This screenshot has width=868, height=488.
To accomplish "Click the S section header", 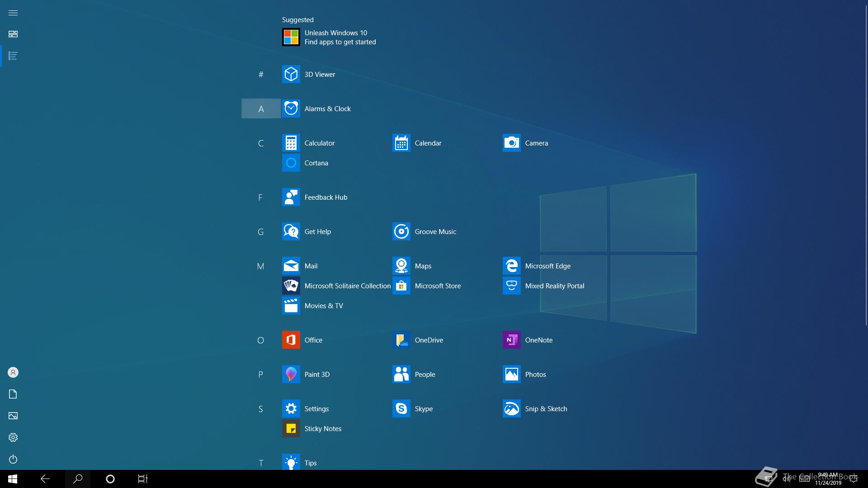I will click(261, 409).
